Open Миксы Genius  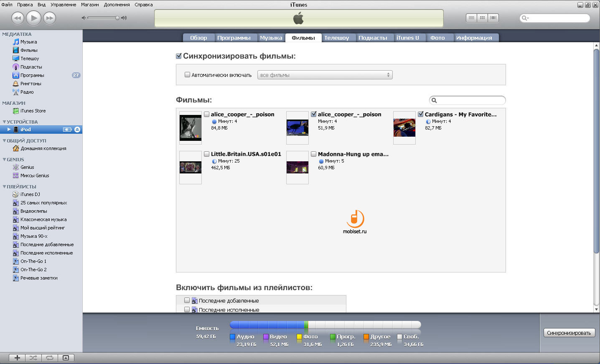35,176
